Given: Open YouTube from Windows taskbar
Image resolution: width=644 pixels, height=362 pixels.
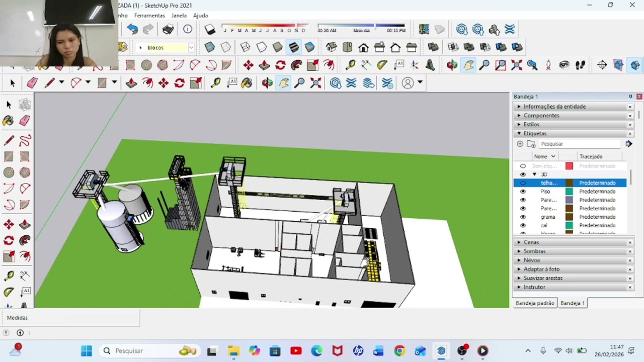Looking at the screenshot, I should 296,351.
